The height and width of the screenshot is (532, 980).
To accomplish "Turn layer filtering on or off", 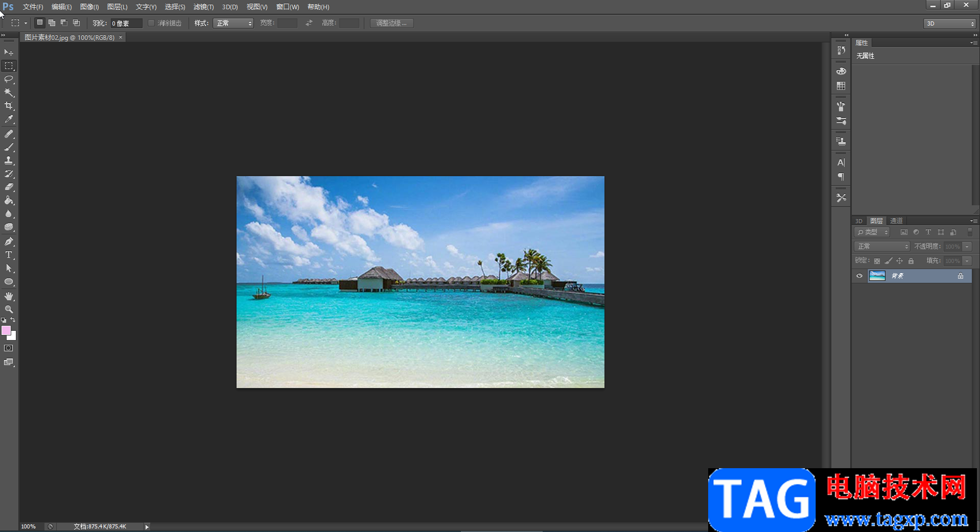I will click(970, 232).
